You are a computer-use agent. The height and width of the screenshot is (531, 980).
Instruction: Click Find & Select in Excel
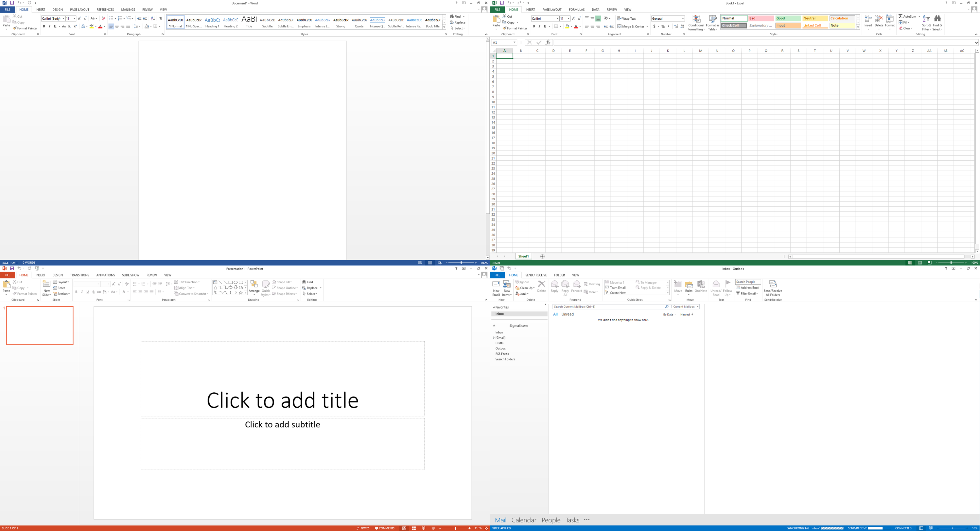pos(937,23)
